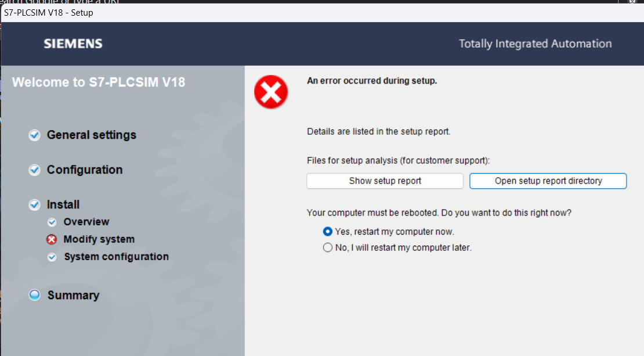Click the red Modify system error icon
644x356 pixels.
(51, 240)
